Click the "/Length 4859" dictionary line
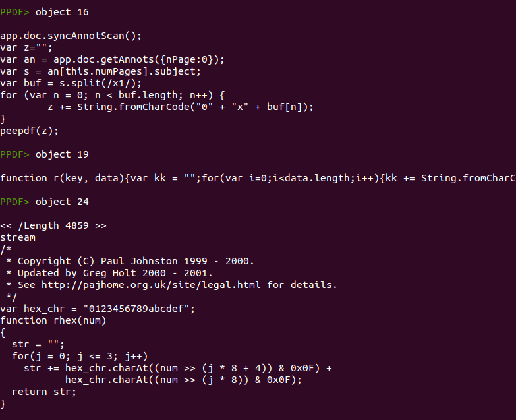 click(x=53, y=225)
